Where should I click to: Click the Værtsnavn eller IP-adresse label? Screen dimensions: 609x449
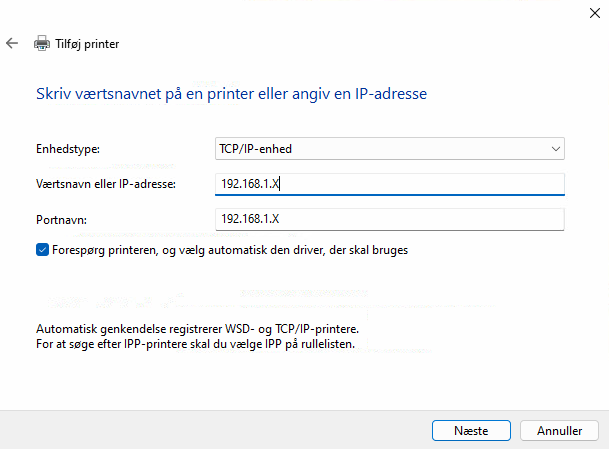[x=106, y=184]
